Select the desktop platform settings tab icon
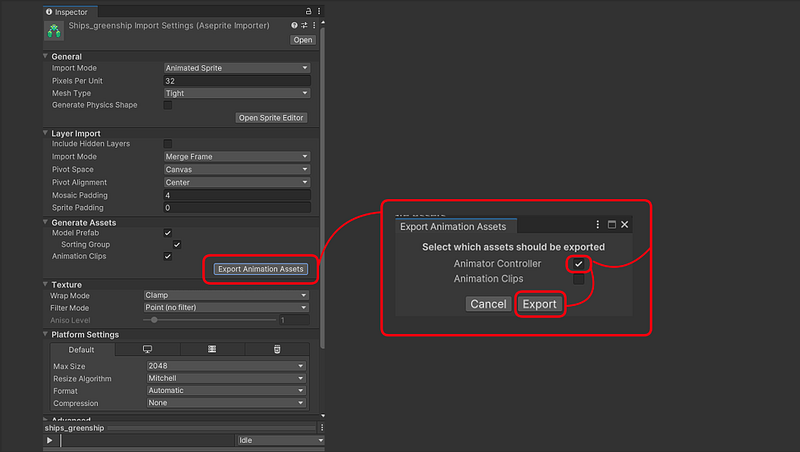This screenshot has width=800, height=452. pyautogui.click(x=147, y=349)
